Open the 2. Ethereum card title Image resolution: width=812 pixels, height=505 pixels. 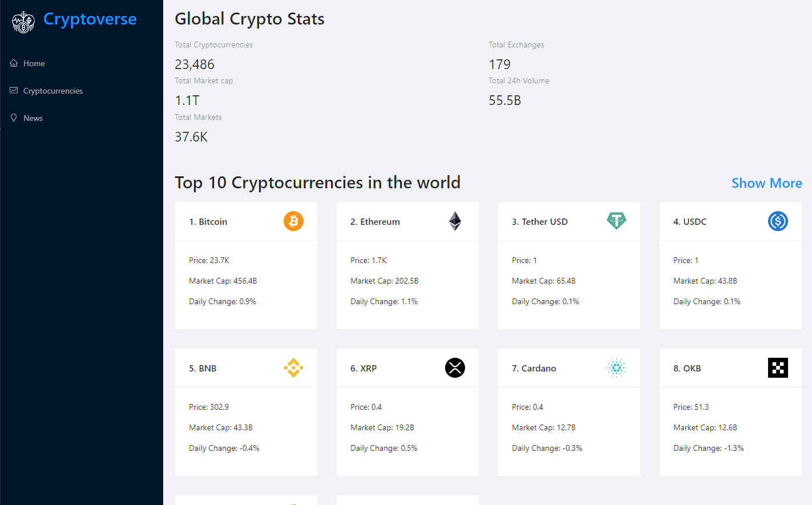(375, 221)
